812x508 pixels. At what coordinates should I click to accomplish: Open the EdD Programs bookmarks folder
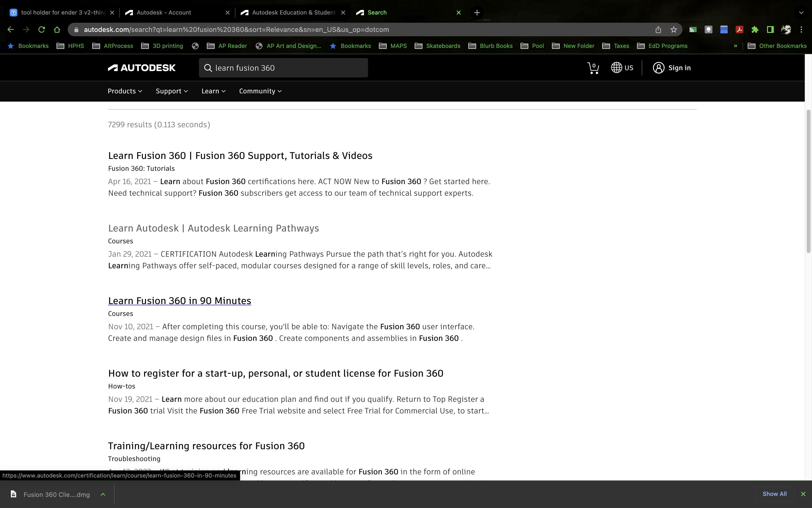(x=662, y=46)
